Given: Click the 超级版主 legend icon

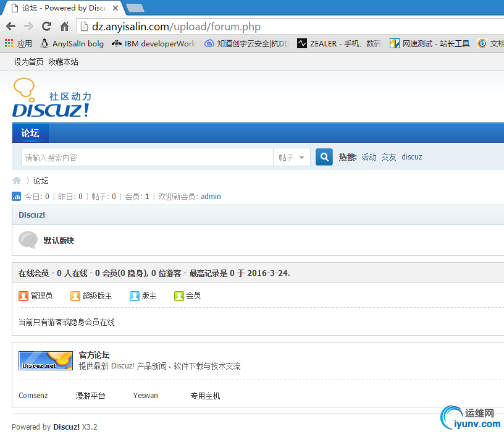Looking at the screenshot, I should point(75,296).
